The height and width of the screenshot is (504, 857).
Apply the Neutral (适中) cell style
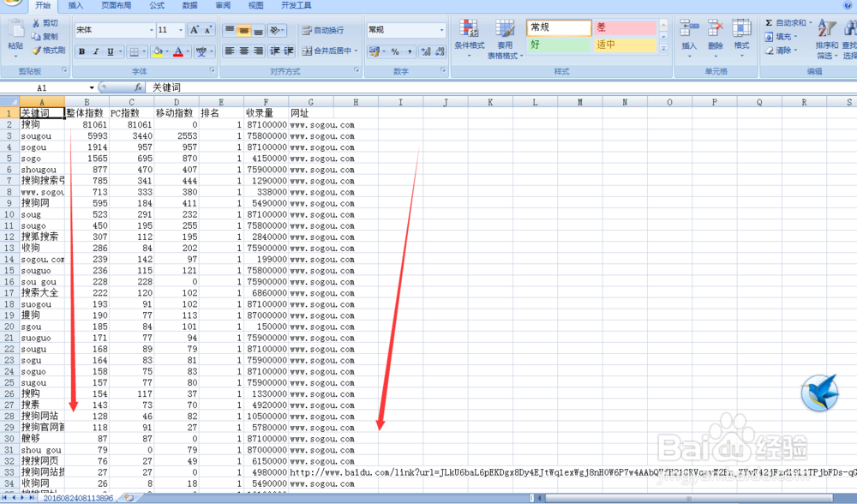pos(626,45)
